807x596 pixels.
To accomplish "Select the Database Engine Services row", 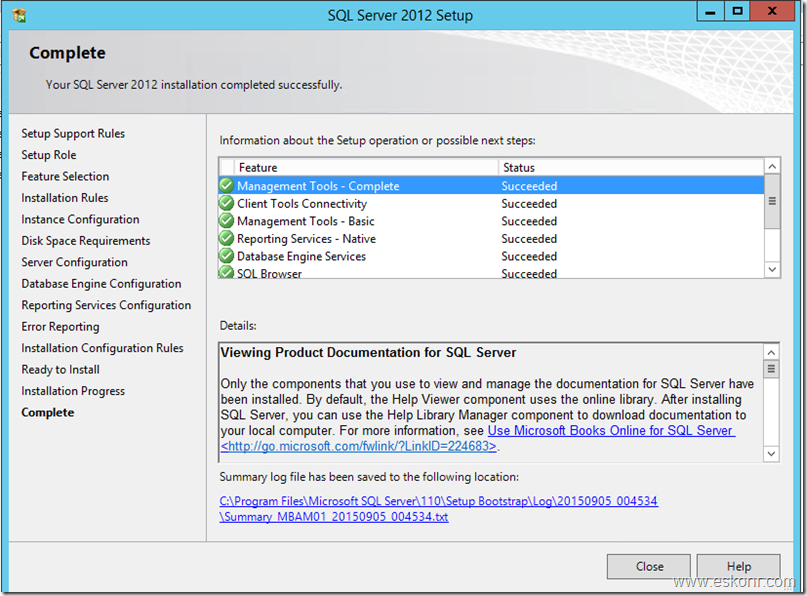I will point(492,256).
